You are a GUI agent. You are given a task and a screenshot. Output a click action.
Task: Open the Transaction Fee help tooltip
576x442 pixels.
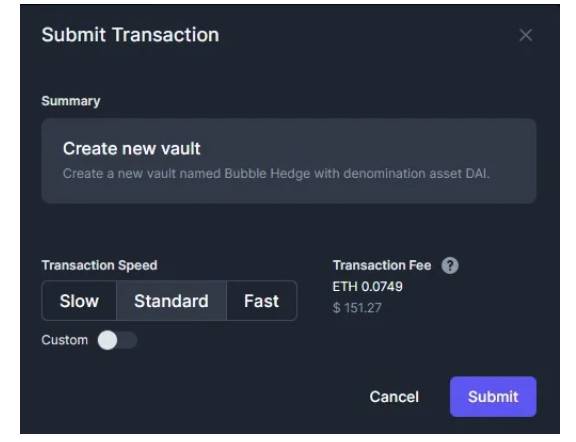(x=450, y=265)
